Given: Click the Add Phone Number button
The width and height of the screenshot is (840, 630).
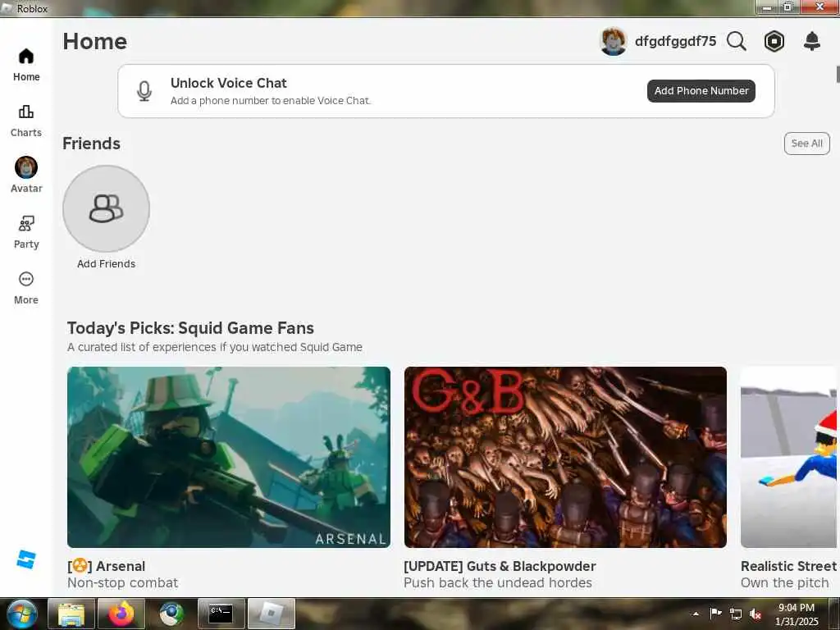Looking at the screenshot, I should [x=701, y=91].
